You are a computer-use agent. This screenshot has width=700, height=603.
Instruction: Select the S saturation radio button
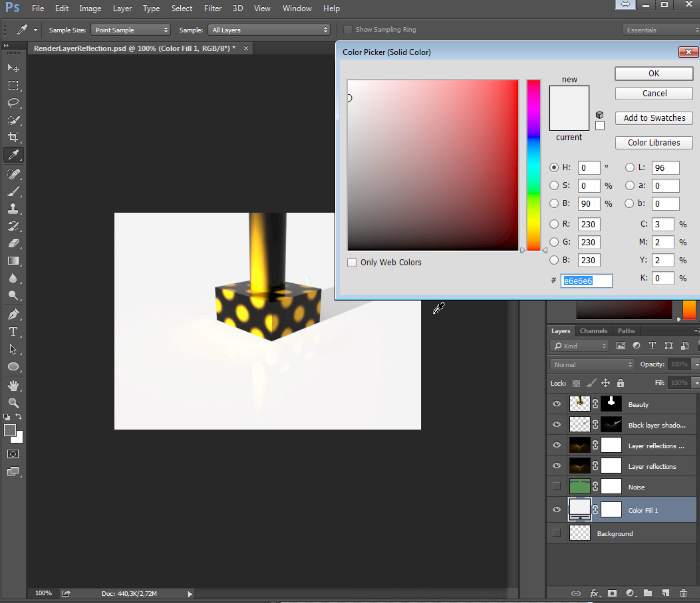pyautogui.click(x=554, y=186)
